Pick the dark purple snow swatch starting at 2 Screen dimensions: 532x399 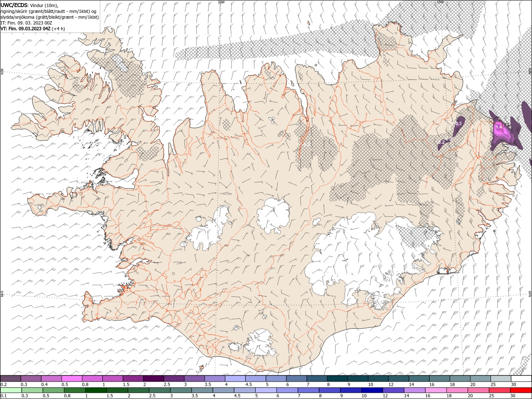point(153,378)
